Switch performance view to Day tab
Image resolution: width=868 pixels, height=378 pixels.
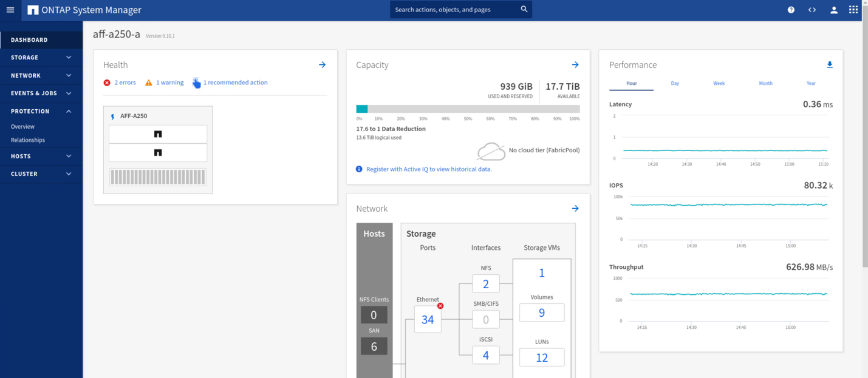(x=675, y=83)
